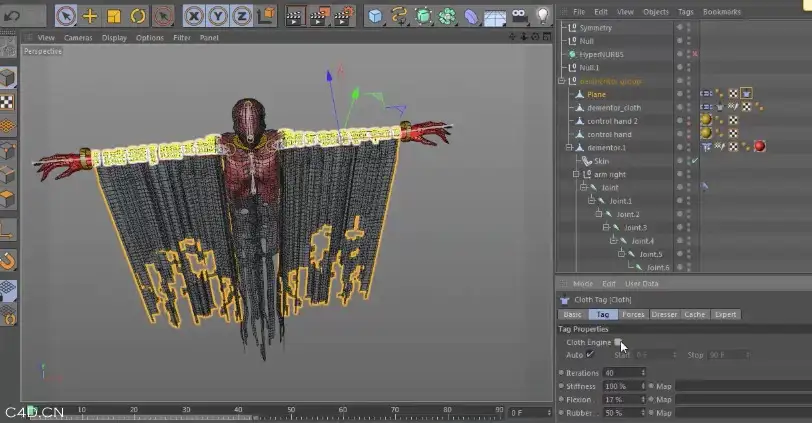Click frame 50 on the timeline ruler
This screenshot has width=812, height=423.
pos(291,410)
